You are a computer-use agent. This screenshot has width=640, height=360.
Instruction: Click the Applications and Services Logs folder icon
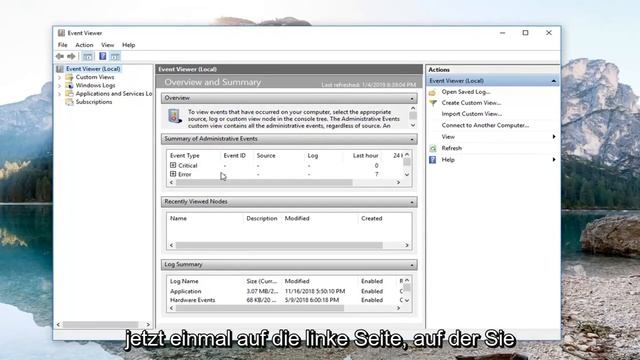point(69,93)
